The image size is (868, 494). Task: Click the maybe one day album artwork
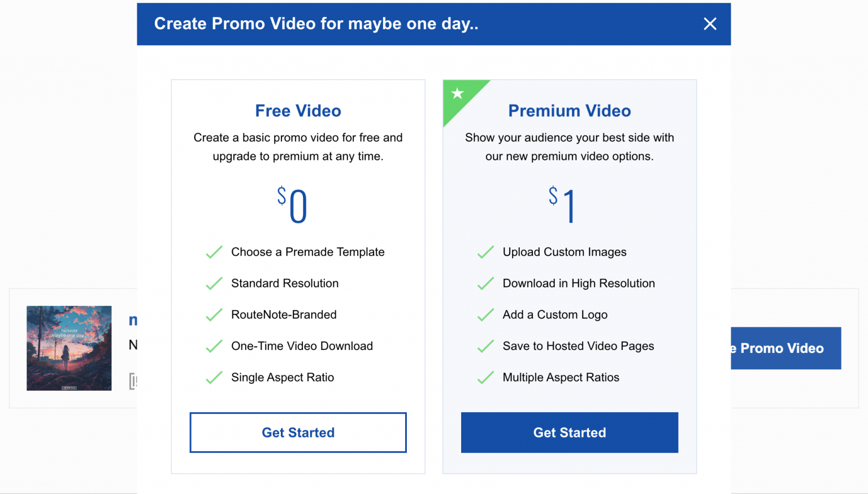(69, 348)
